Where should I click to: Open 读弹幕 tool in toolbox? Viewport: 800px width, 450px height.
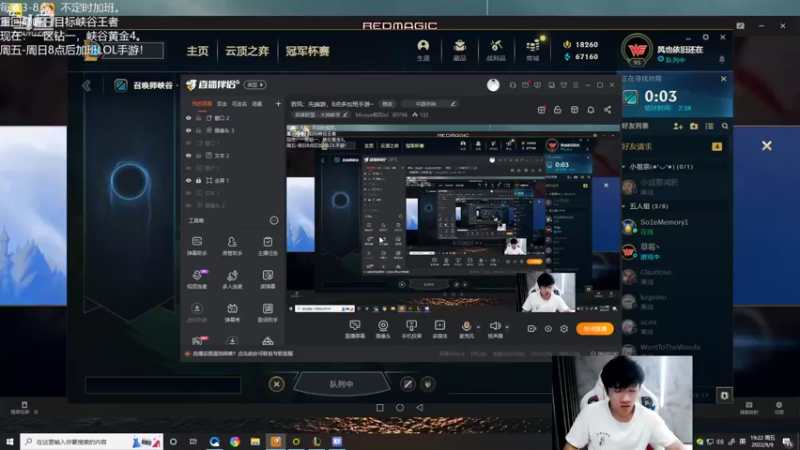click(x=267, y=279)
